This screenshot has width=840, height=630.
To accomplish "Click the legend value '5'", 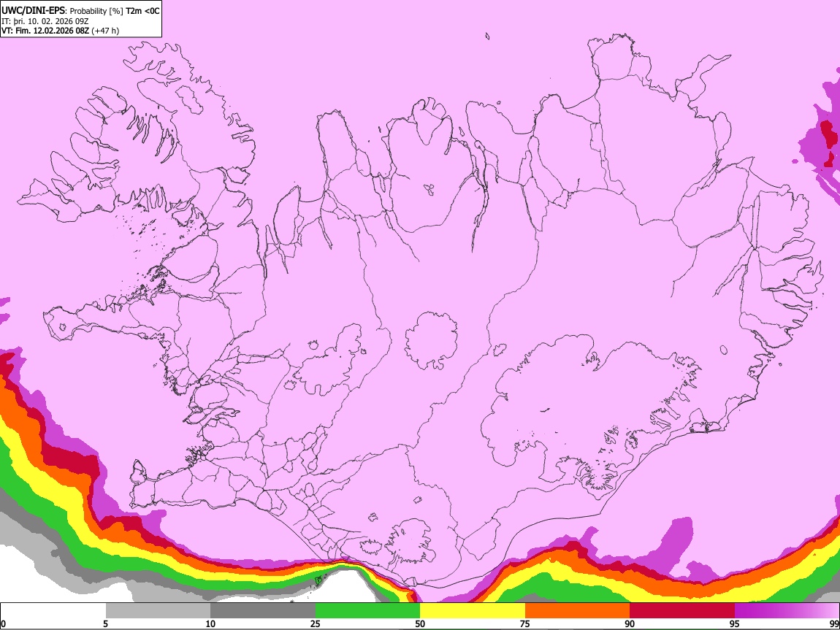I will [105, 623].
